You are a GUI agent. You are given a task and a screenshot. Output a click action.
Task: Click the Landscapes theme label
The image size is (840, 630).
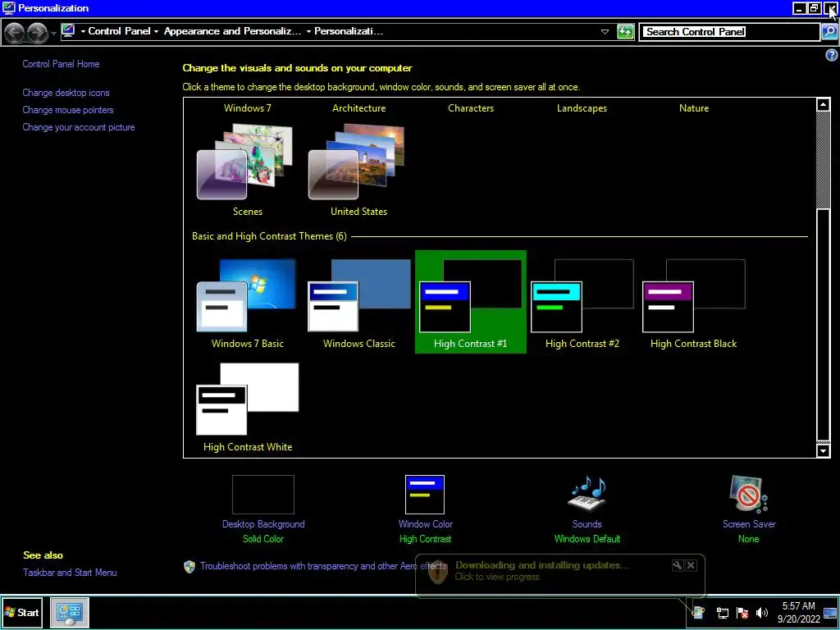click(582, 107)
